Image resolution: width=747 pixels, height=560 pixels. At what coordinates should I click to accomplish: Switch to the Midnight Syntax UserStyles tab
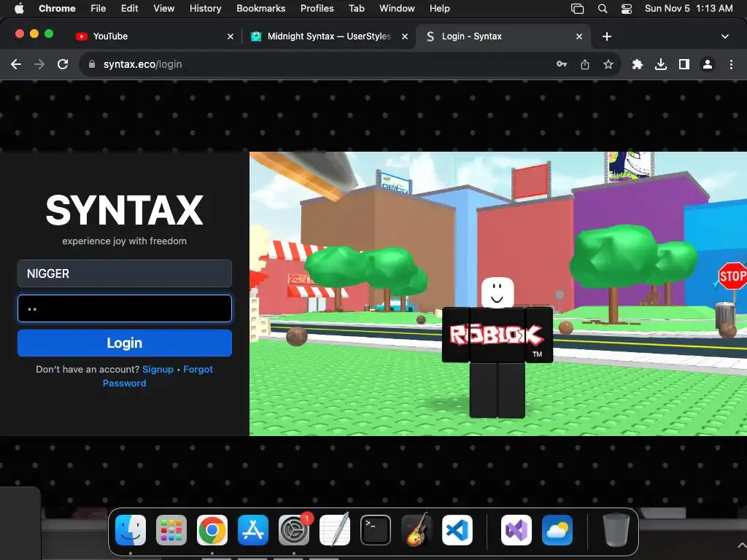(x=328, y=36)
